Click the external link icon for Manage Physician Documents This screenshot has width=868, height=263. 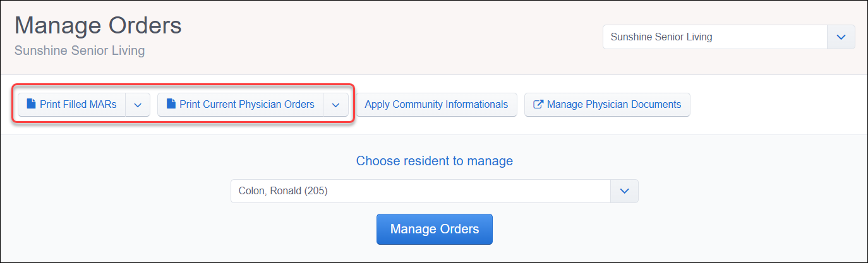coord(538,105)
